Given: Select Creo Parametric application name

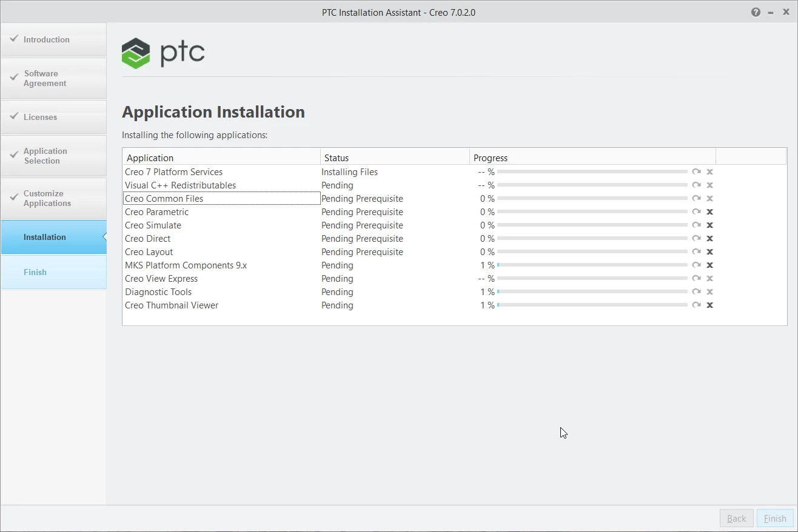Looking at the screenshot, I should pyautogui.click(x=156, y=212).
